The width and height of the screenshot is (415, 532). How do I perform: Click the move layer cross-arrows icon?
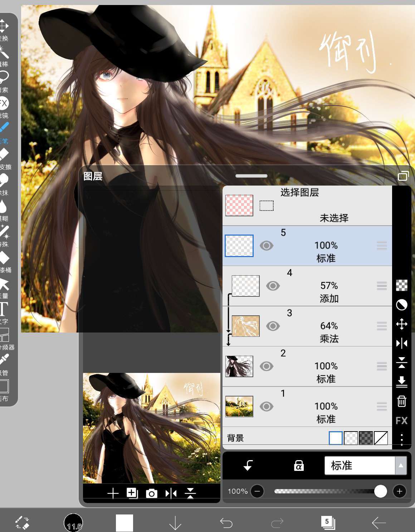402,324
